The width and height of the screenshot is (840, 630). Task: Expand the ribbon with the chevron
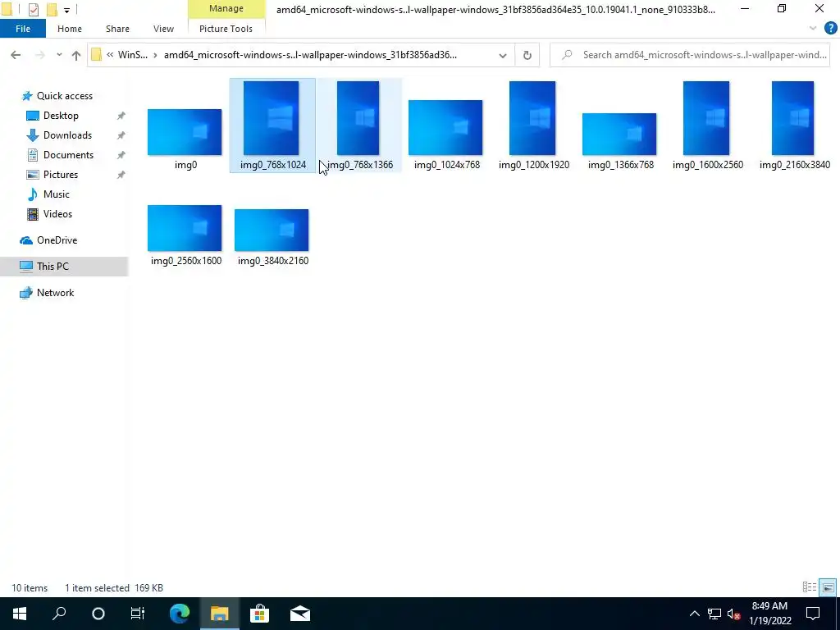[813, 29]
